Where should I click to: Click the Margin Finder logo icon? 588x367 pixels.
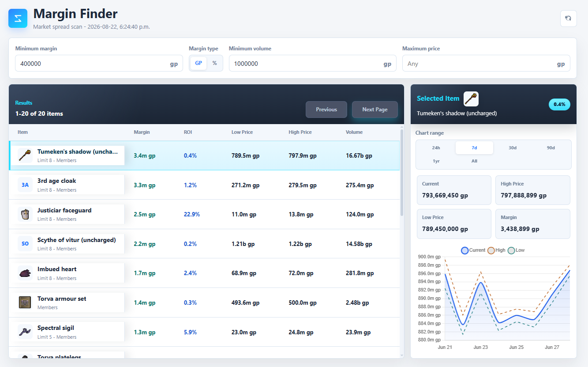coord(18,19)
